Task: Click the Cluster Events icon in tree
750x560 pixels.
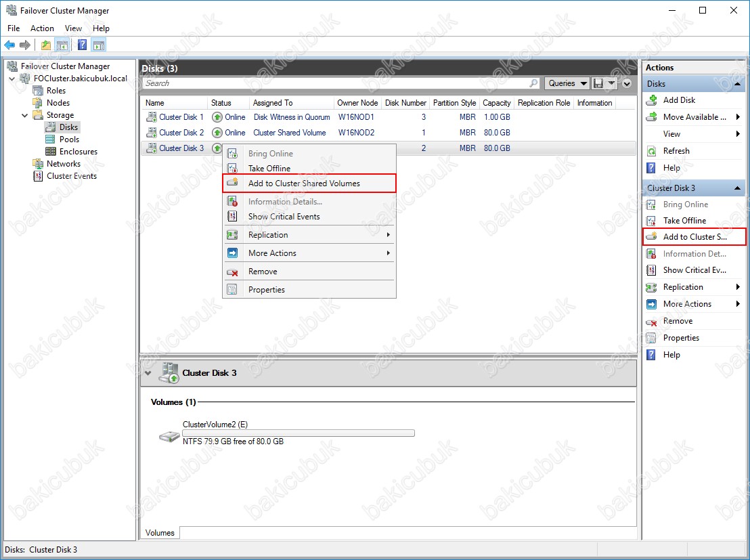Action: pyautogui.click(x=38, y=175)
